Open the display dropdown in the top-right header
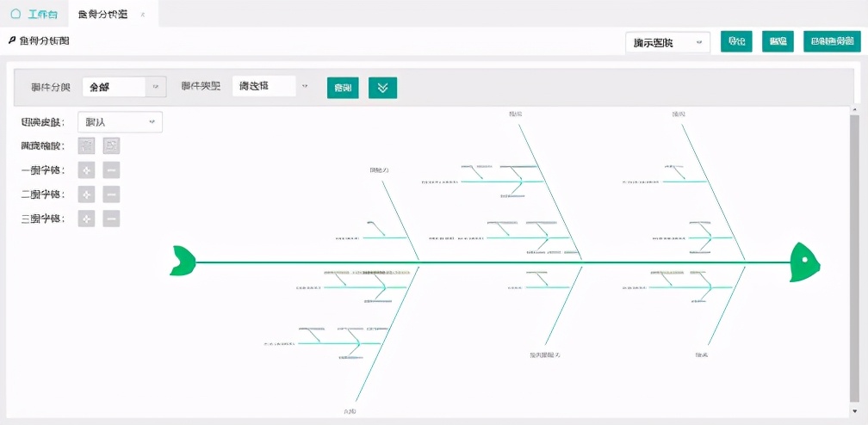 coord(667,42)
